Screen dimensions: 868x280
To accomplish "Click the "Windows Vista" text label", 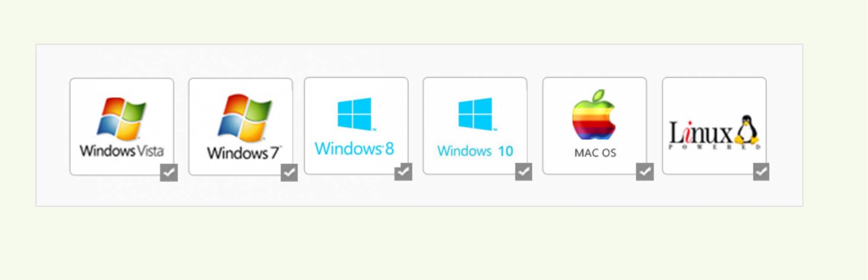I will (x=122, y=151).
